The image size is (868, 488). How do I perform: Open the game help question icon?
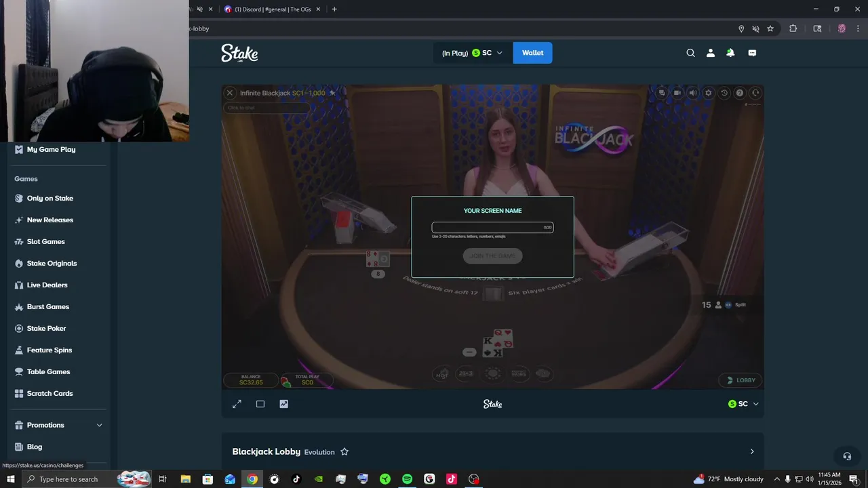pos(740,93)
